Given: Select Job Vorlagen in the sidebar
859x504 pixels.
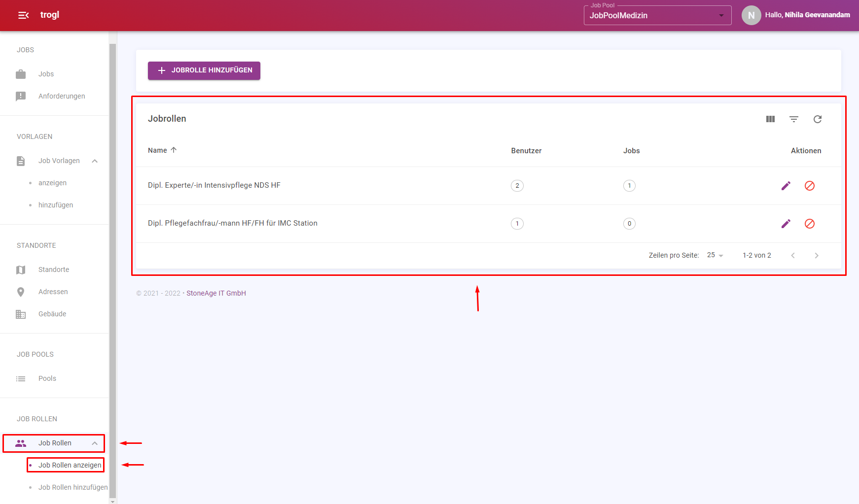Looking at the screenshot, I should pyautogui.click(x=59, y=161).
